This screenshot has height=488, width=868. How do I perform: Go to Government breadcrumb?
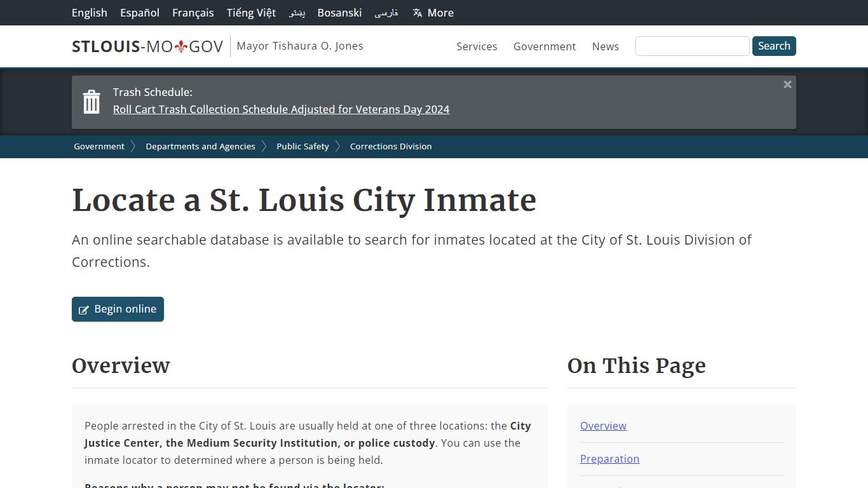click(99, 146)
